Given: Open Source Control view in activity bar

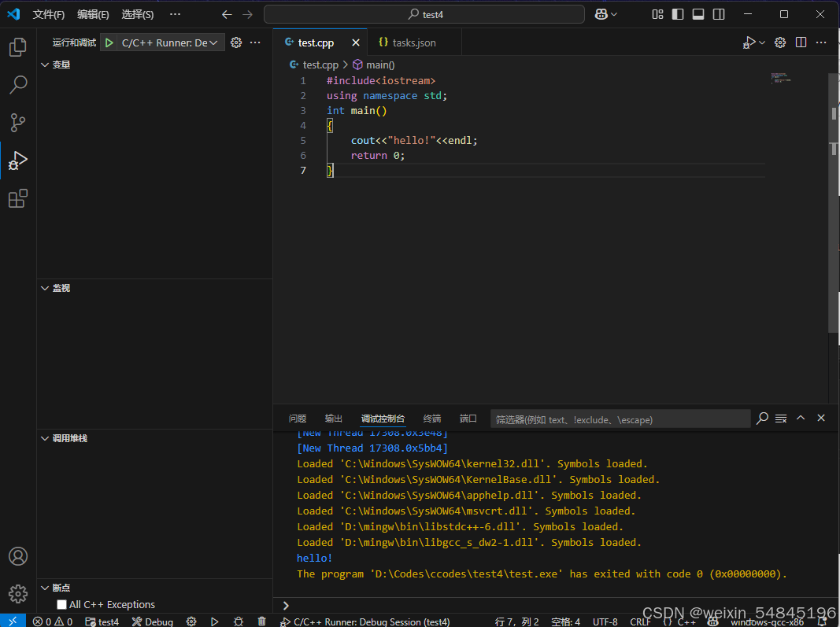Looking at the screenshot, I should point(17,123).
